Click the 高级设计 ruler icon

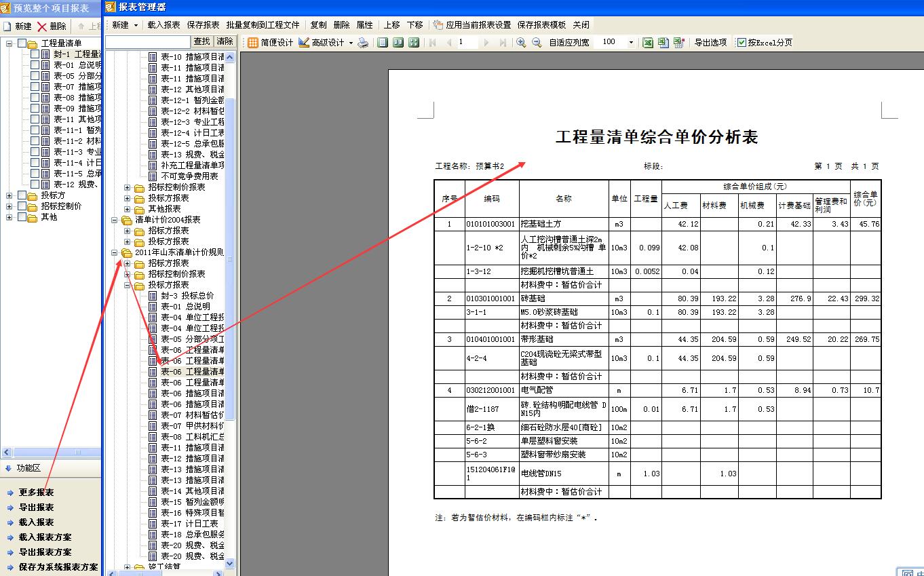coord(303,42)
